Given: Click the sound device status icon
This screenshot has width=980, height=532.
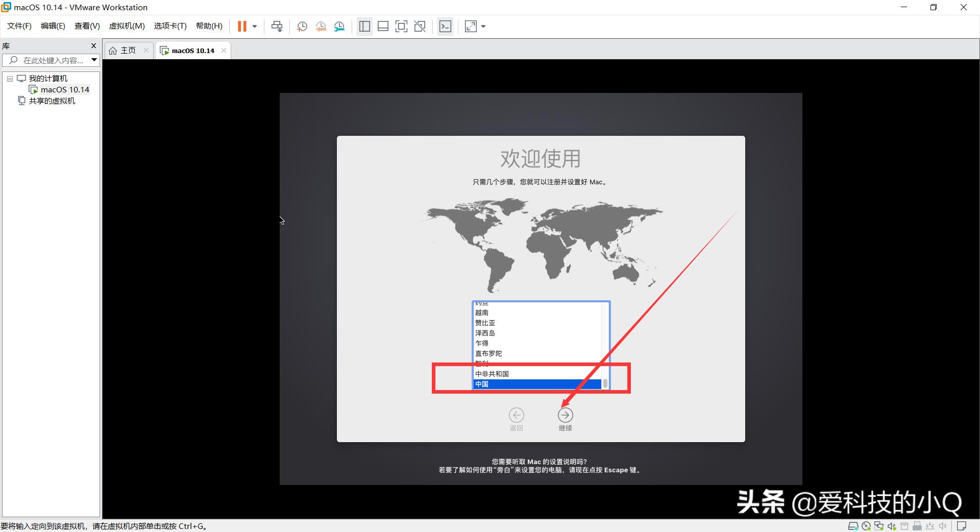Looking at the screenshot, I should 891,526.
